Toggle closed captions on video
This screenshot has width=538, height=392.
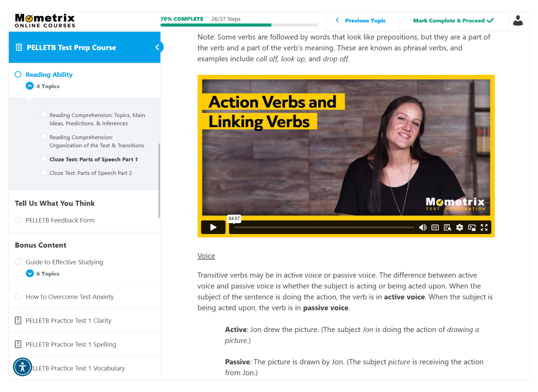click(435, 227)
